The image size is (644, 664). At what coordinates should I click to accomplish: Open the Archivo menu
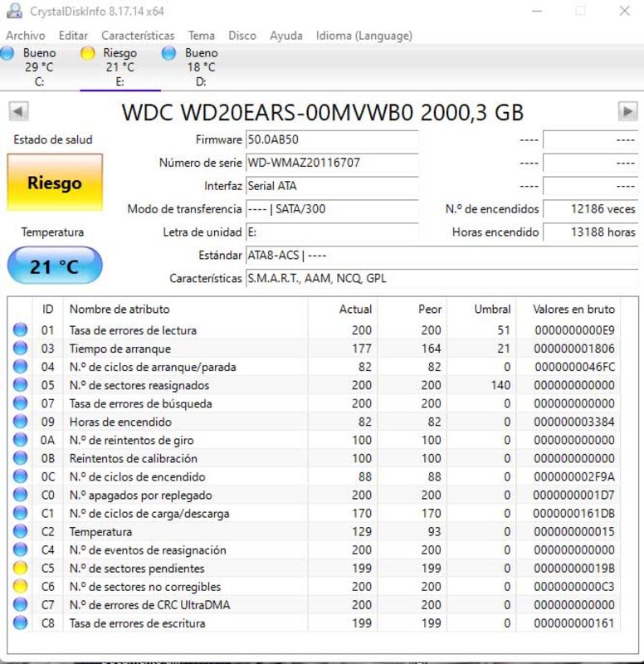pyautogui.click(x=26, y=36)
